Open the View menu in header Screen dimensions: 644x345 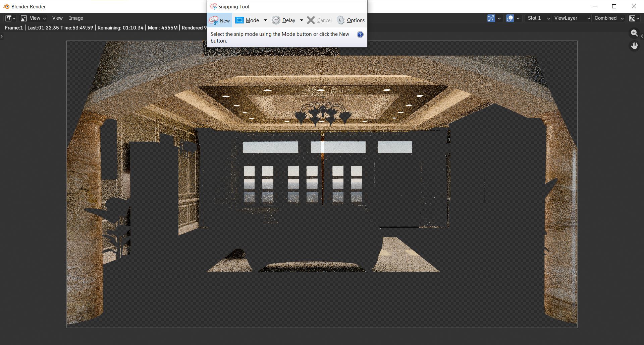coord(57,18)
